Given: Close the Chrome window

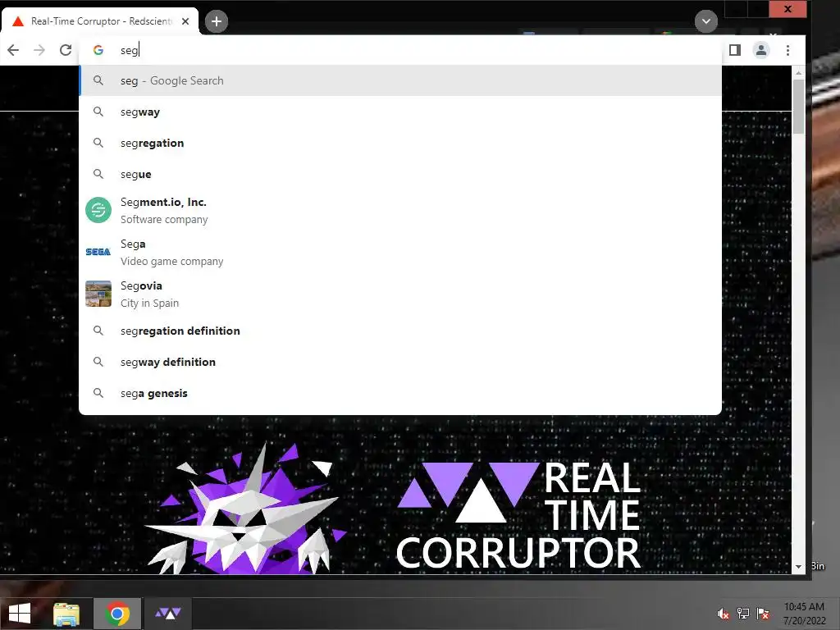Looking at the screenshot, I should (787, 9).
